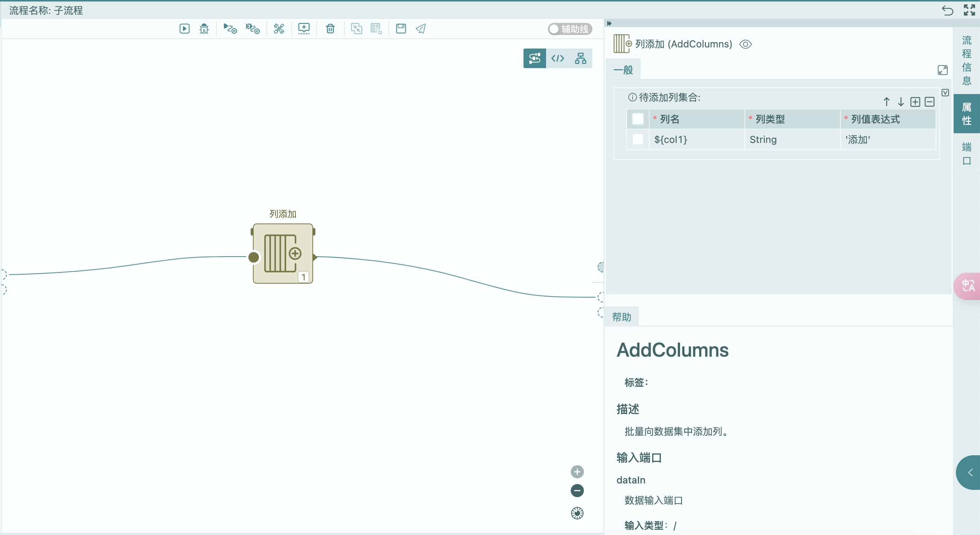The width and height of the screenshot is (980, 535).
Task: Switch to flow diagram view button
Action: 534,58
